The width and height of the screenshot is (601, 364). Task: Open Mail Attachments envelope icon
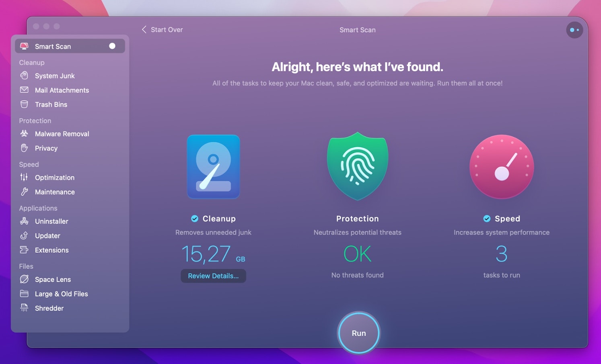[x=24, y=90]
